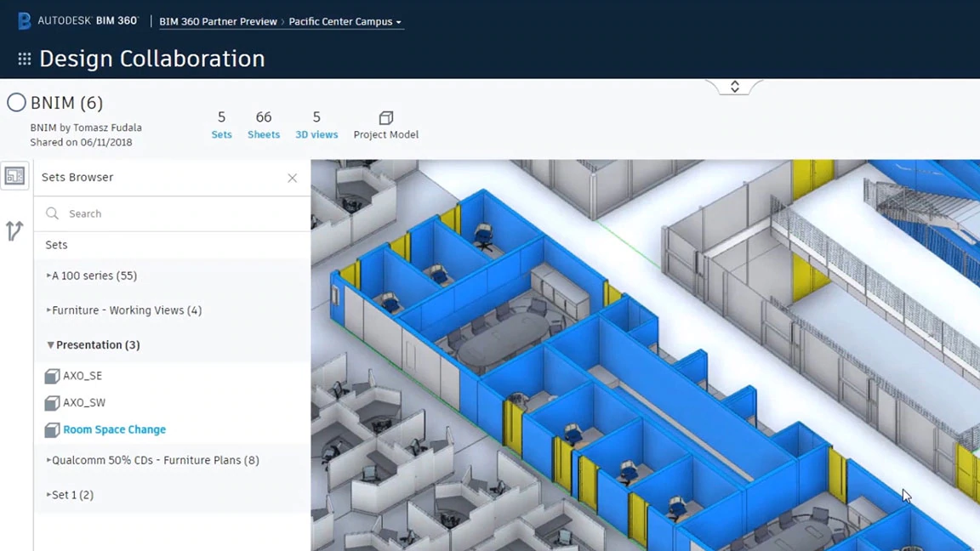Collapse the Presentation (3) set
The width and height of the screenshot is (980, 551).
click(50, 345)
